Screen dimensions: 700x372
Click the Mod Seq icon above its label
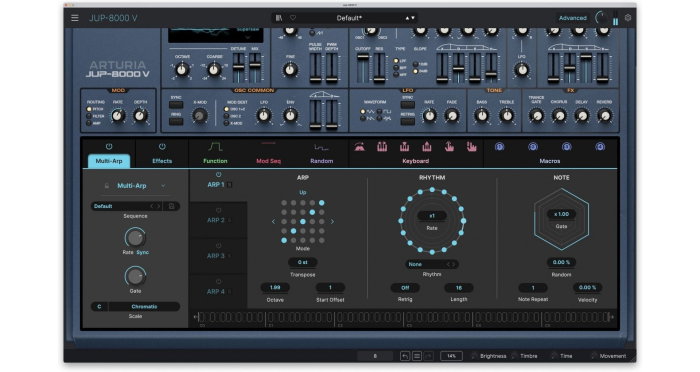(x=268, y=144)
